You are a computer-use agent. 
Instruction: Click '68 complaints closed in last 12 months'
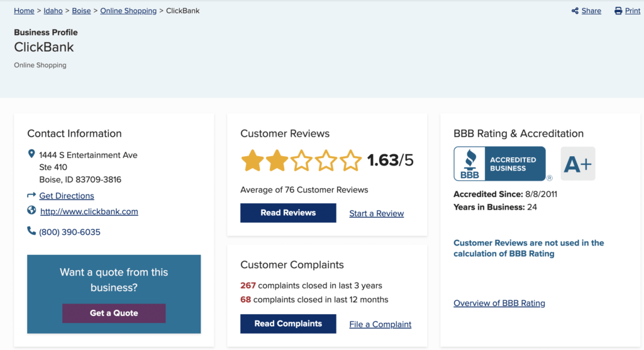click(314, 300)
